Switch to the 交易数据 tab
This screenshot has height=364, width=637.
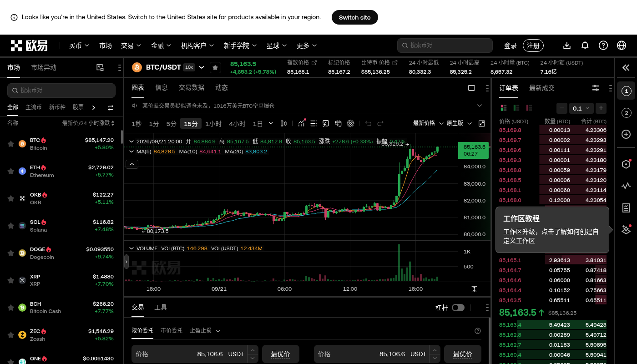[192, 87]
